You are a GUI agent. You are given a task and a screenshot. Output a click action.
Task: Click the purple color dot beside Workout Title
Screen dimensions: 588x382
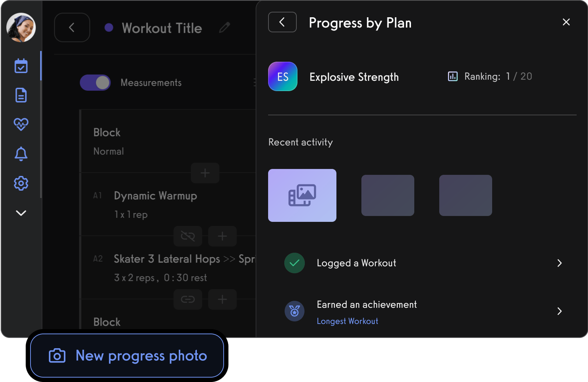coord(109,28)
